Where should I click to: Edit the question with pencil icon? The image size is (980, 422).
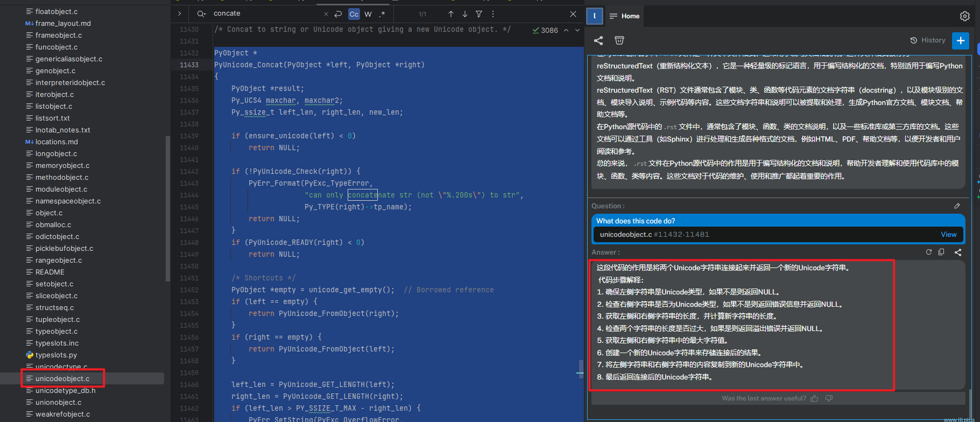tap(957, 206)
